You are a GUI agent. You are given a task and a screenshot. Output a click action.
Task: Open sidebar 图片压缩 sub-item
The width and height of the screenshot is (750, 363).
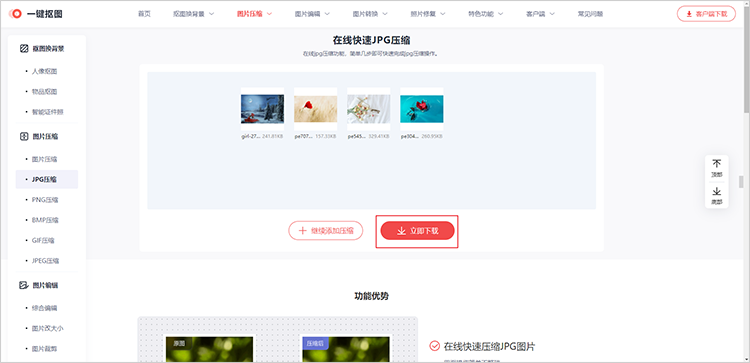tap(44, 159)
